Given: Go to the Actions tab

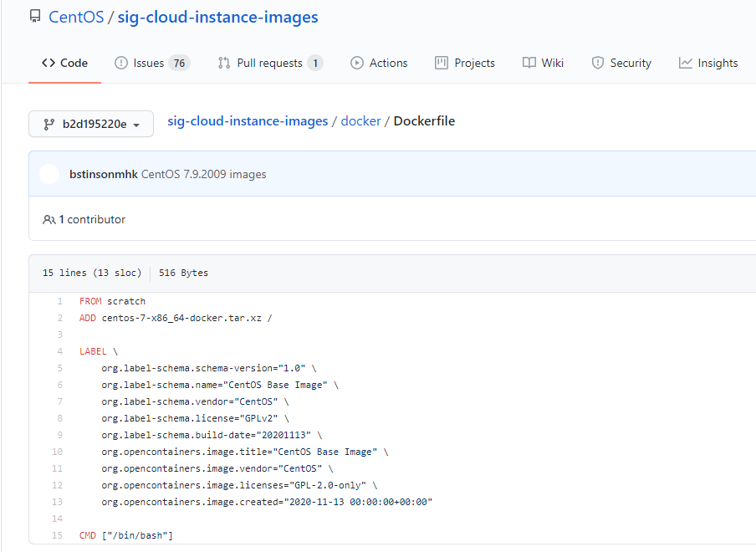Looking at the screenshot, I should pos(379,64).
